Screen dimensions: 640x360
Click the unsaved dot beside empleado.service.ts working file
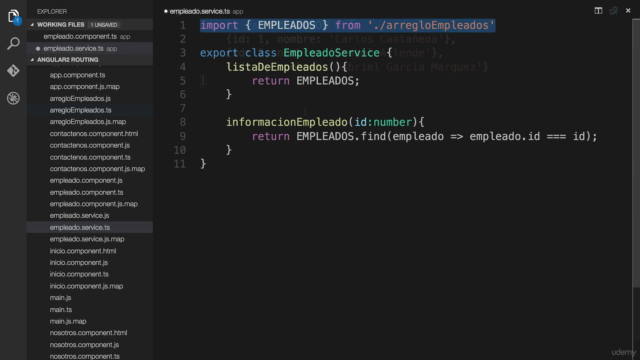pos(38,49)
